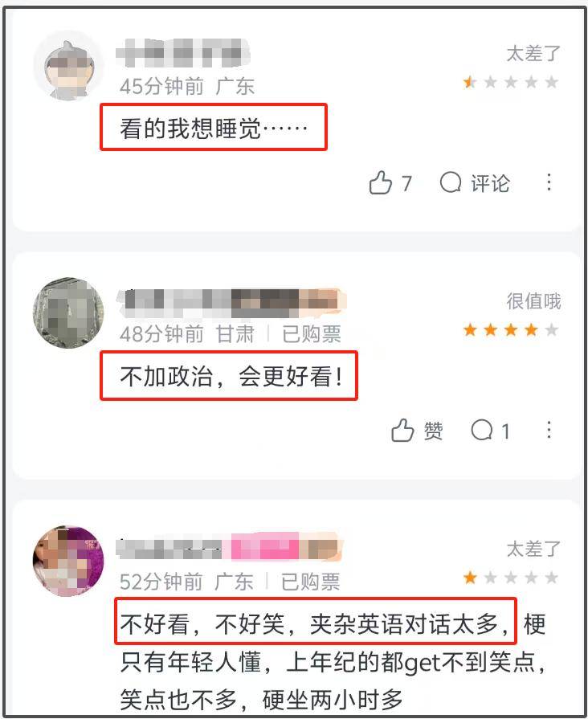Open the 甘肃 reviewer's avatar
Viewport: 588px width, 719px height.
[x=69, y=313]
